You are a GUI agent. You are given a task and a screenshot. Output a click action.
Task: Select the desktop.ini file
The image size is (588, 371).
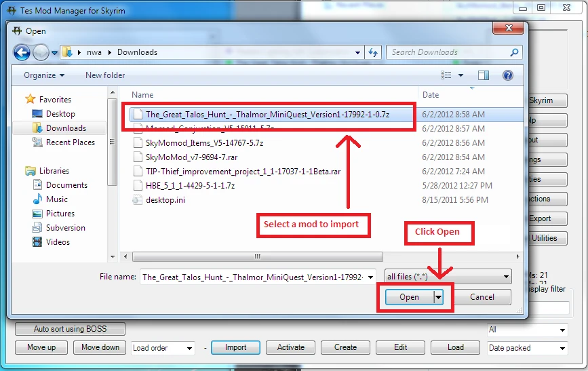pyautogui.click(x=165, y=200)
